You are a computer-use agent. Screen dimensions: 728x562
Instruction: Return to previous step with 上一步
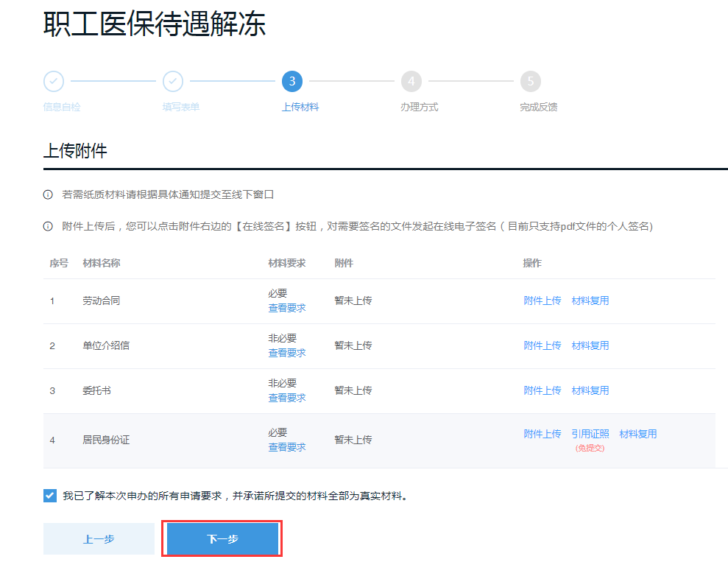99,538
